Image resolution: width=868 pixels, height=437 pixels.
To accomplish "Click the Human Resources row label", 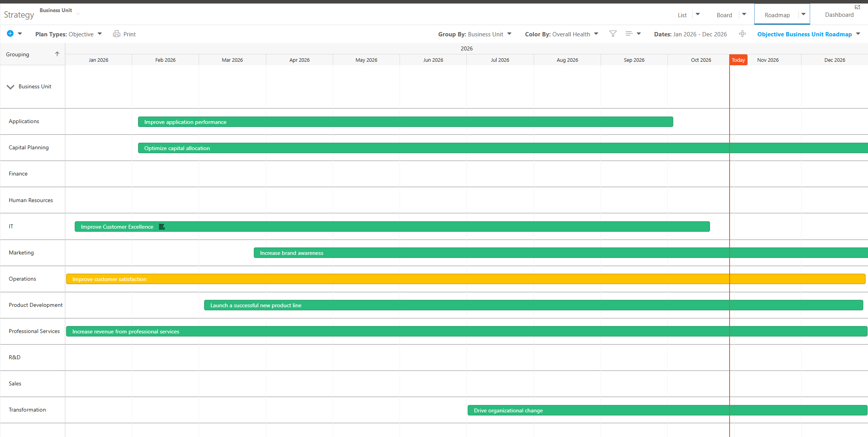I will tap(30, 200).
